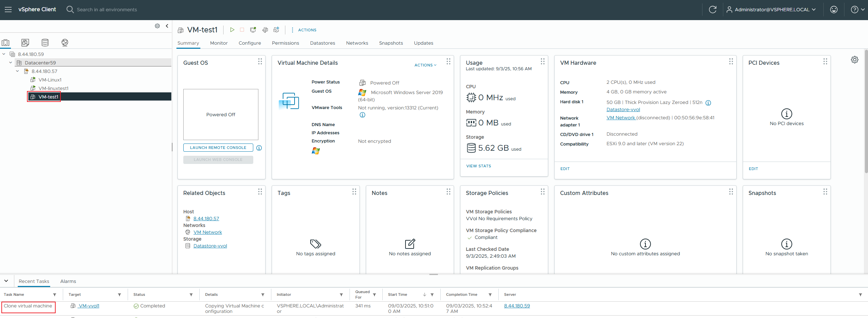The image size is (868, 318).
Task: Open summary page customize gear icon
Action: 854,60
